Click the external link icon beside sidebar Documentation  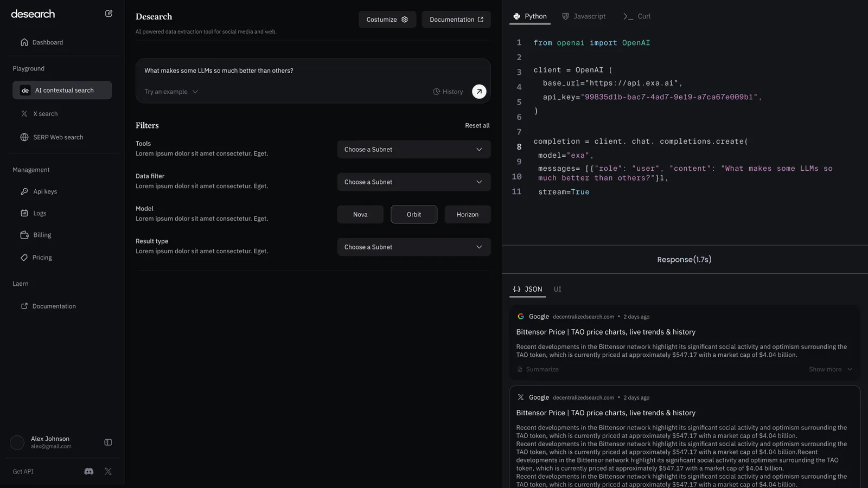point(24,306)
